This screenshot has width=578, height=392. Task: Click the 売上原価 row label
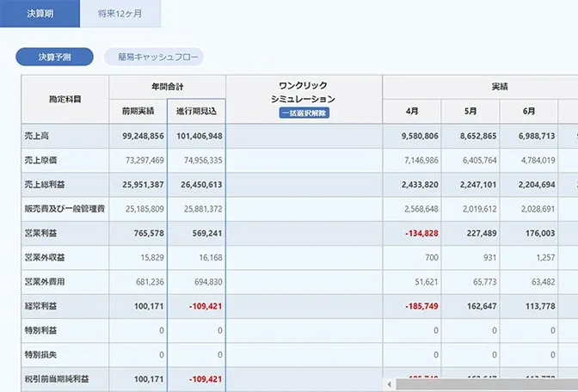point(40,160)
